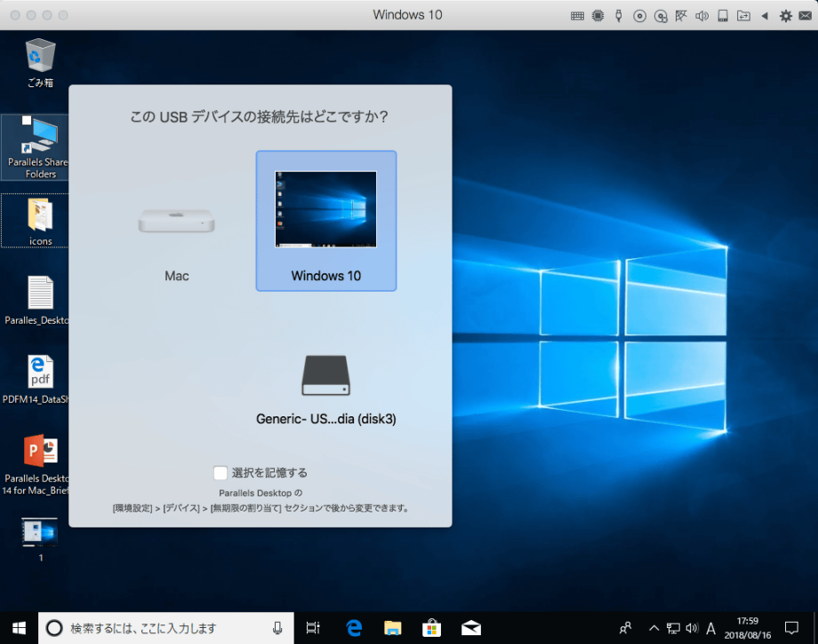Click the disconnected disc icon with x badge
818x644 pixels.
point(661,16)
